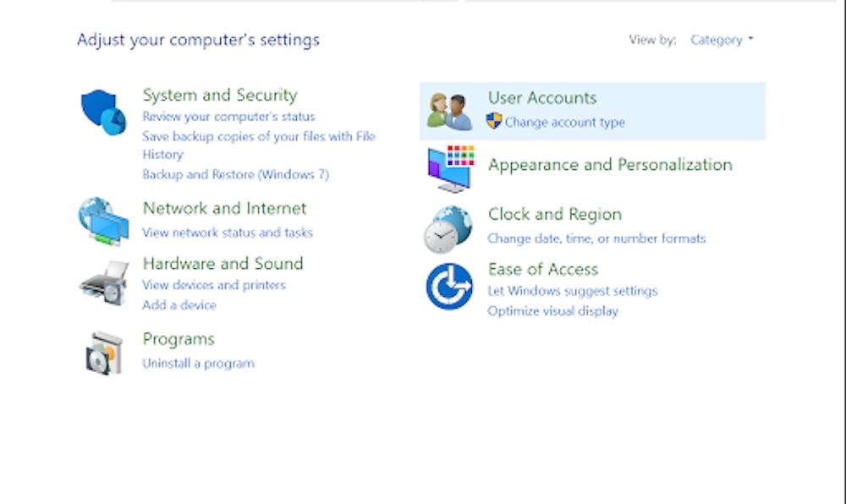Image resolution: width=846 pixels, height=504 pixels.
Task: Click the Appearance and Personalization monitor icon
Action: [449, 167]
